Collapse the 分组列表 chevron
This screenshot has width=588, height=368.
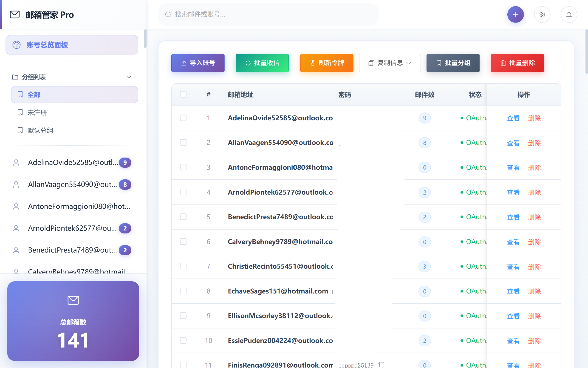coord(129,77)
